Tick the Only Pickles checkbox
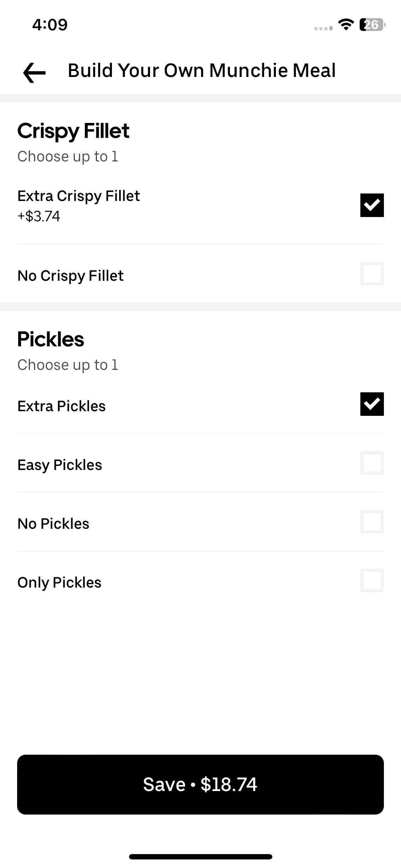This screenshot has height=868, width=401. tap(372, 580)
